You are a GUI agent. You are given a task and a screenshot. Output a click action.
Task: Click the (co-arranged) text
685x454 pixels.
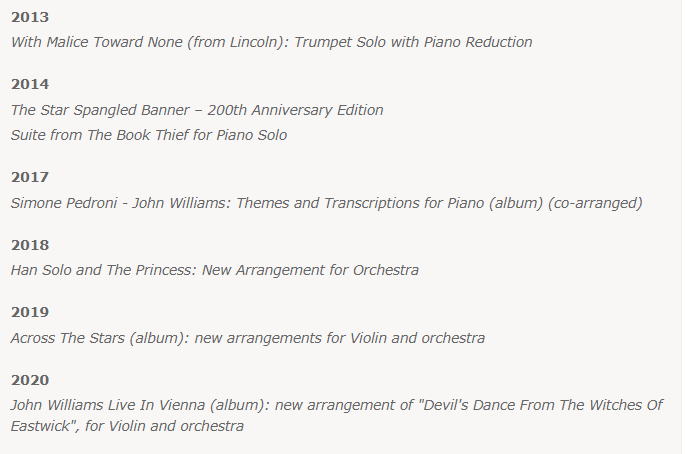[595, 203]
